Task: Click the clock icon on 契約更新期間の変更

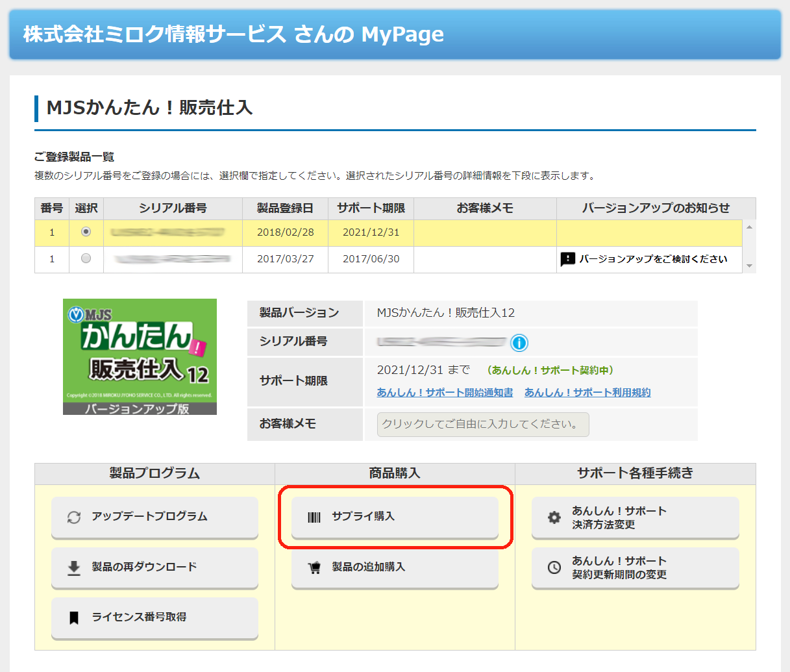Action: click(x=554, y=567)
